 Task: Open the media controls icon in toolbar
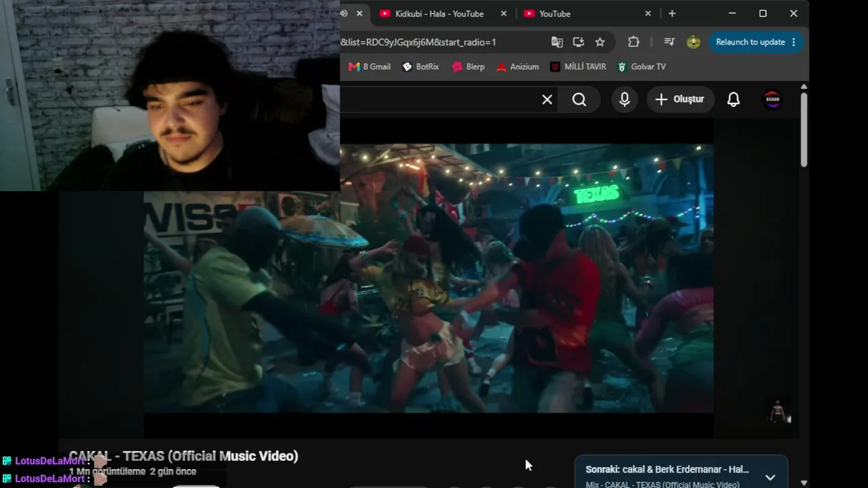tap(669, 42)
